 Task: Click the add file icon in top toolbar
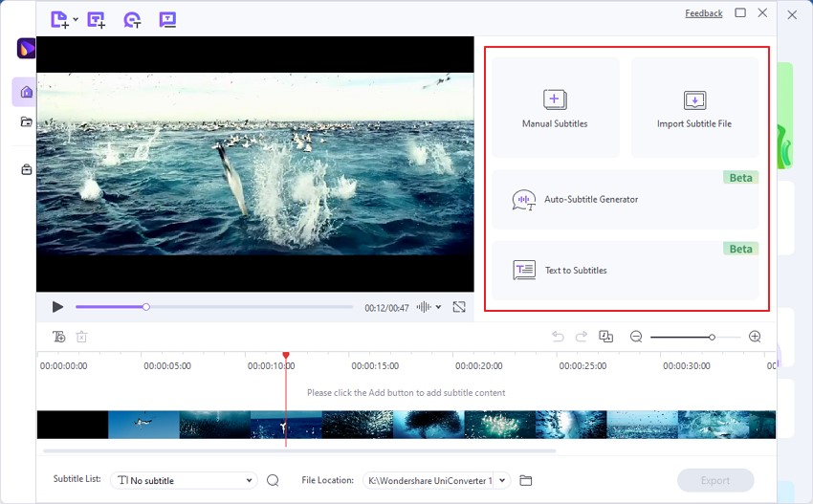59,19
